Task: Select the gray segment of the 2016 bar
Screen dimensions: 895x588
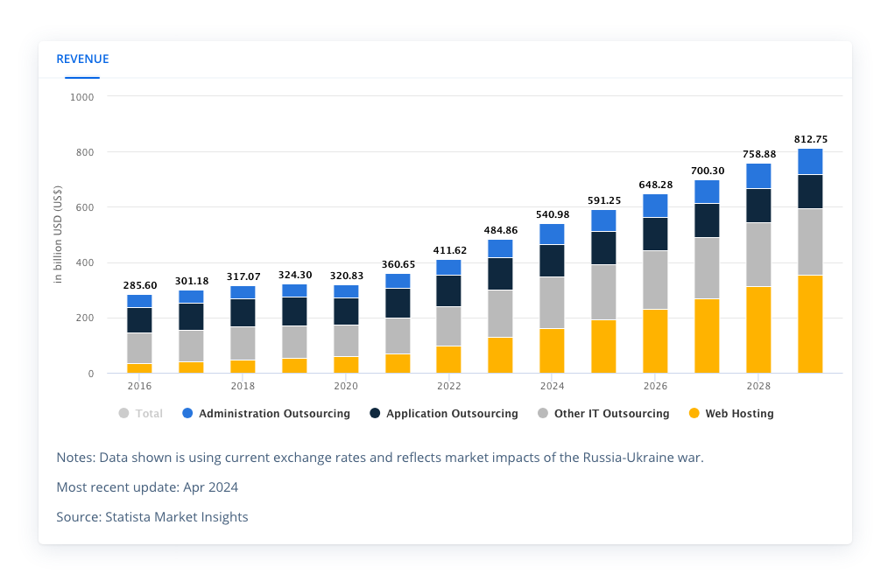Action: 139,348
